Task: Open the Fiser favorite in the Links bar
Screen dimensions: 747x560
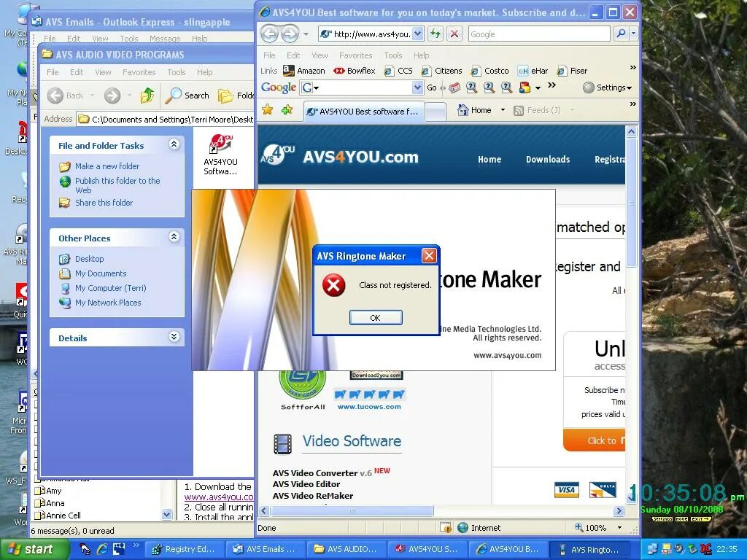Action: click(572, 71)
